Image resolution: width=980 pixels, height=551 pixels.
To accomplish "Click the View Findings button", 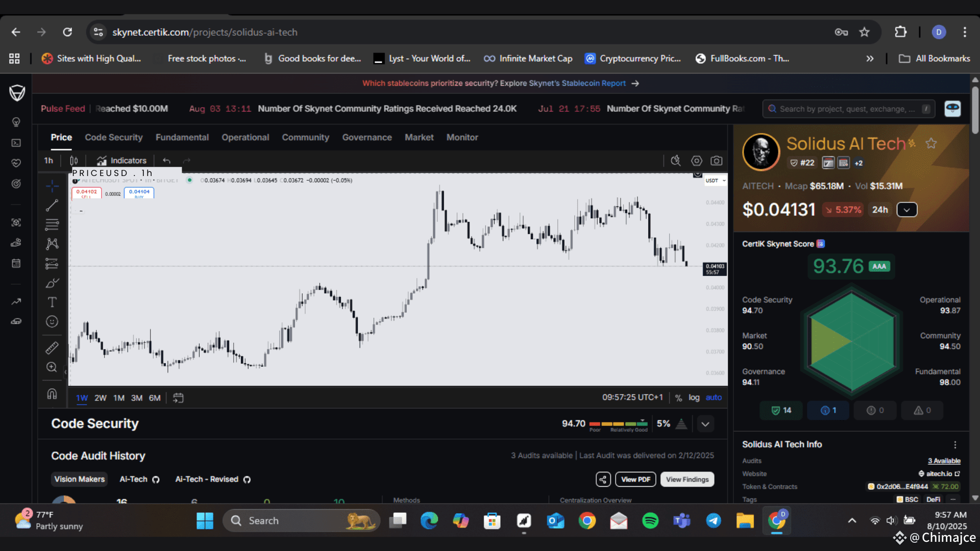I will (687, 480).
